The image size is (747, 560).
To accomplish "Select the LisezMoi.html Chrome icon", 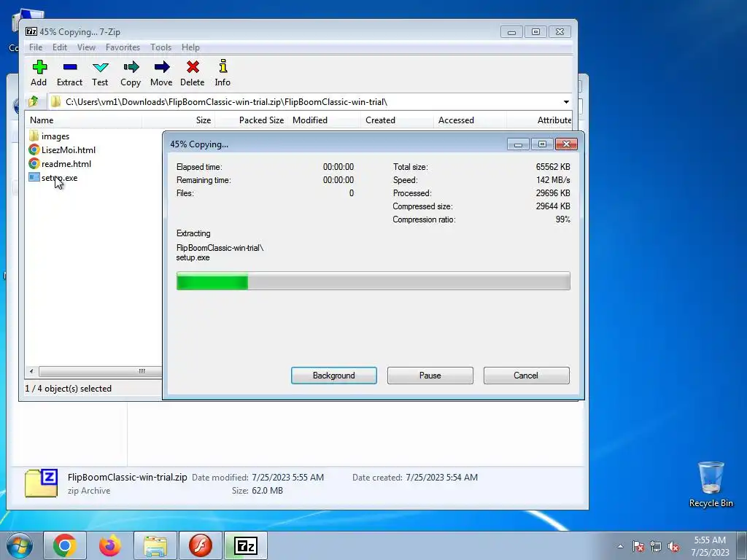I will coord(34,150).
